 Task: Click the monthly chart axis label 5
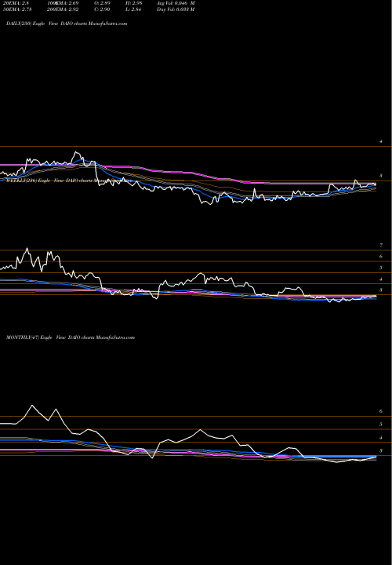click(x=381, y=424)
